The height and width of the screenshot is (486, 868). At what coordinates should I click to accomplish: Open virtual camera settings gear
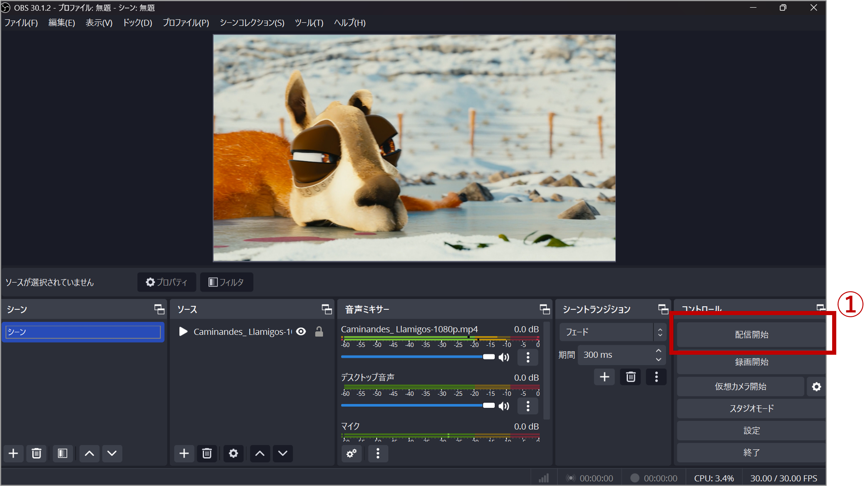816,386
